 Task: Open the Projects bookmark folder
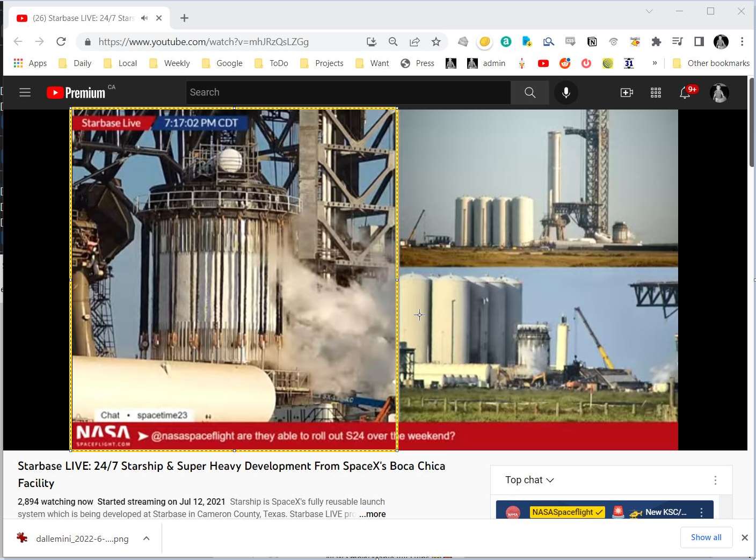click(x=322, y=63)
